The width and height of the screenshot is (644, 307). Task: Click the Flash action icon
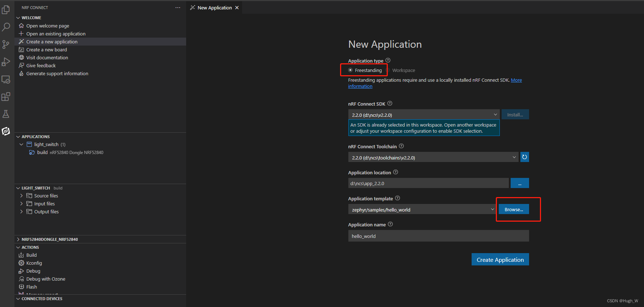pyautogui.click(x=21, y=287)
